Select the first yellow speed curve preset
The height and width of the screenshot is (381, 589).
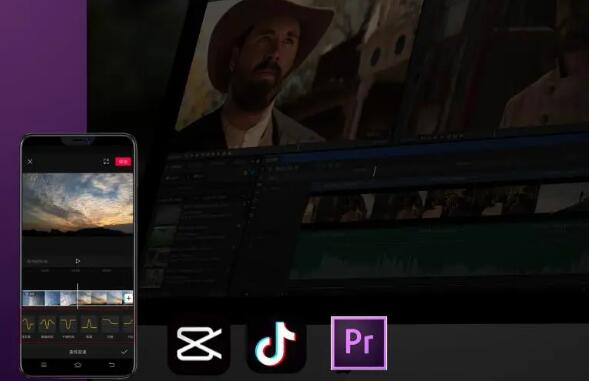[29, 324]
